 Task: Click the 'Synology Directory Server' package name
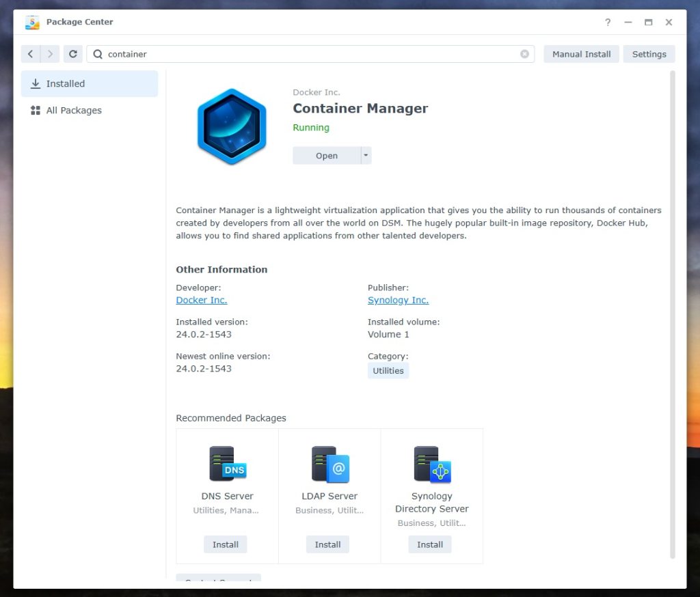(432, 503)
